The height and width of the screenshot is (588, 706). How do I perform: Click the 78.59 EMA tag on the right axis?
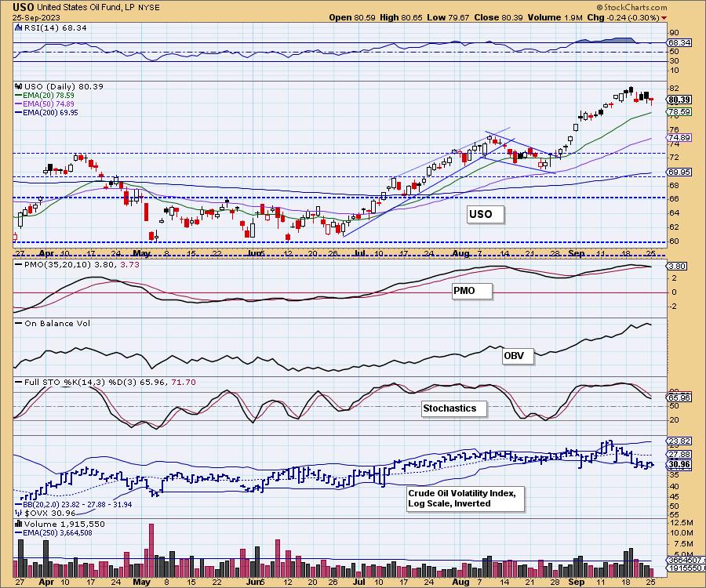coord(679,111)
